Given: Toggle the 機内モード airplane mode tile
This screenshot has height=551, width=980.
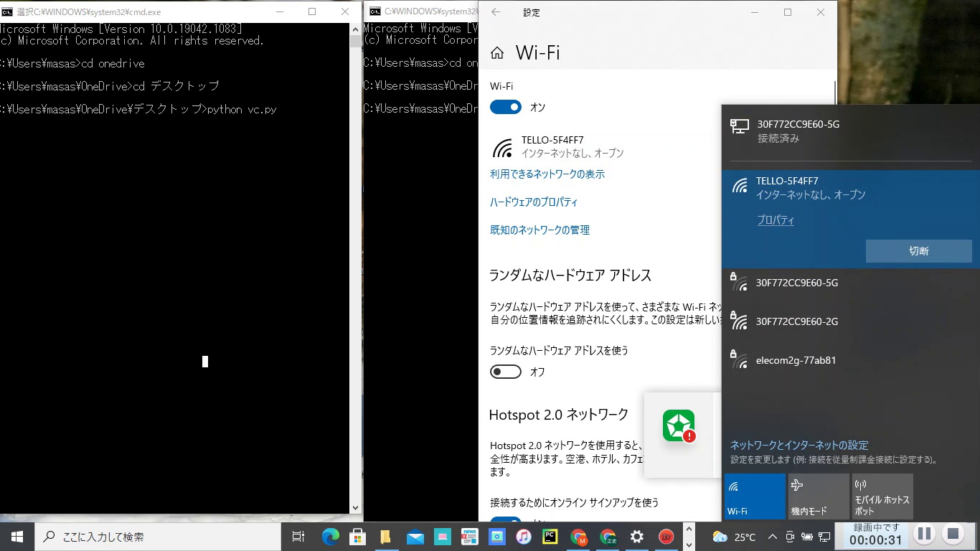Looking at the screenshot, I should [819, 496].
